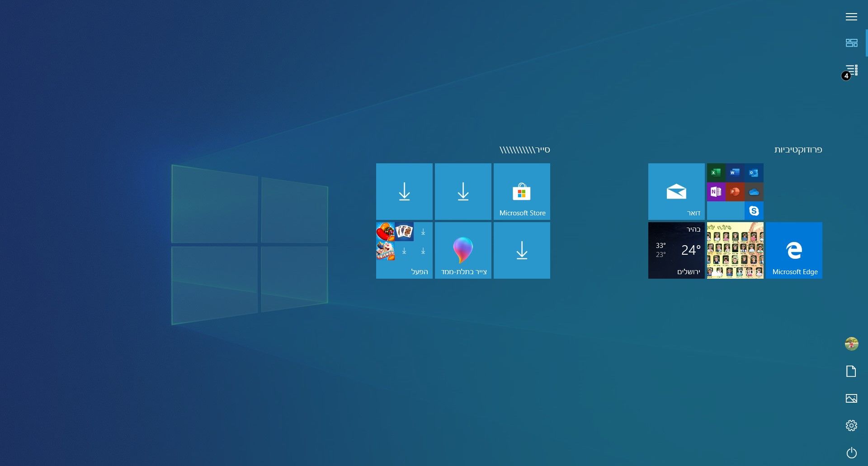
Task: Click the download tile above the הפעל folder
Action: tap(404, 191)
